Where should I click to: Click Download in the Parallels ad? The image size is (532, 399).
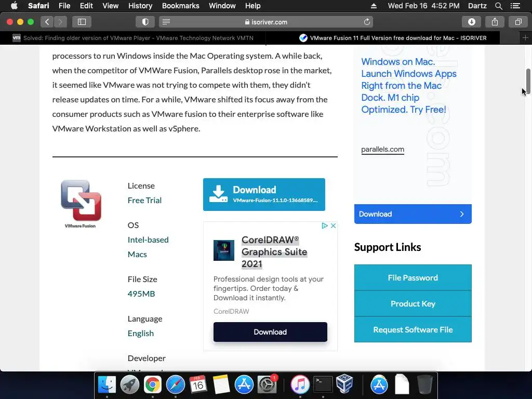point(413,214)
